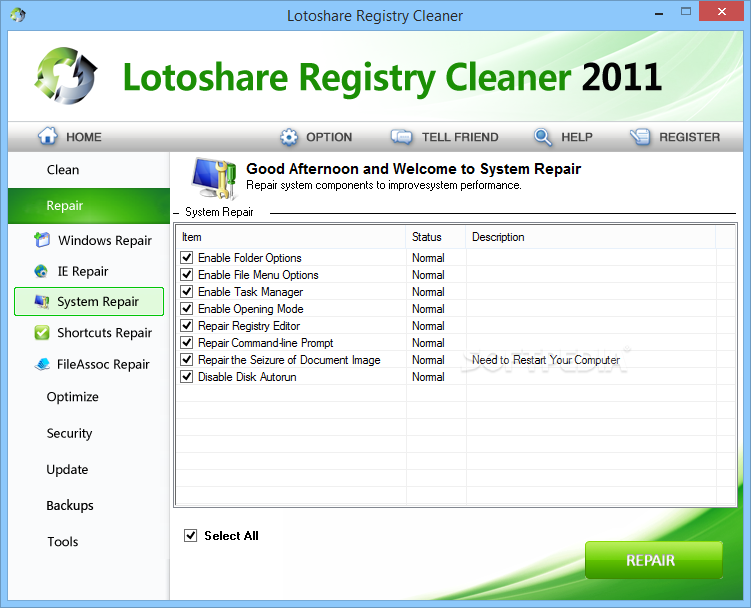The image size is (751, 608).
Task: Toggle the Select All checkbox
Action: [x=191, y=535]
